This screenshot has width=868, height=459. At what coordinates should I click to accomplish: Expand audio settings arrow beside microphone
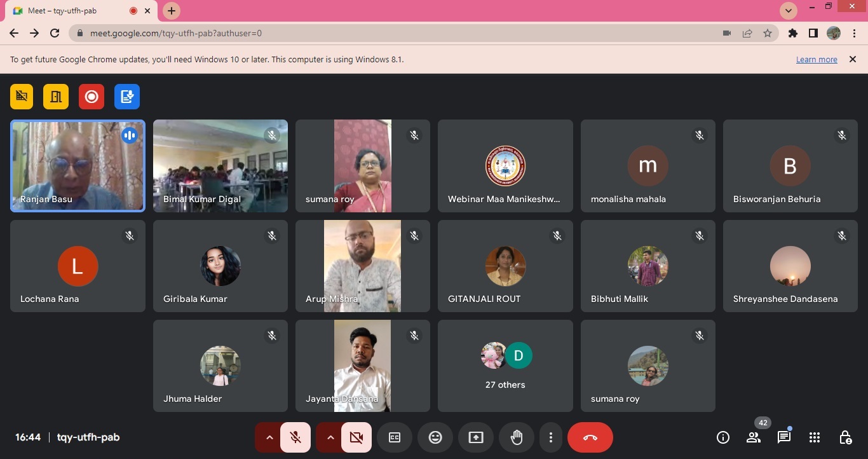tap(269, 437)
